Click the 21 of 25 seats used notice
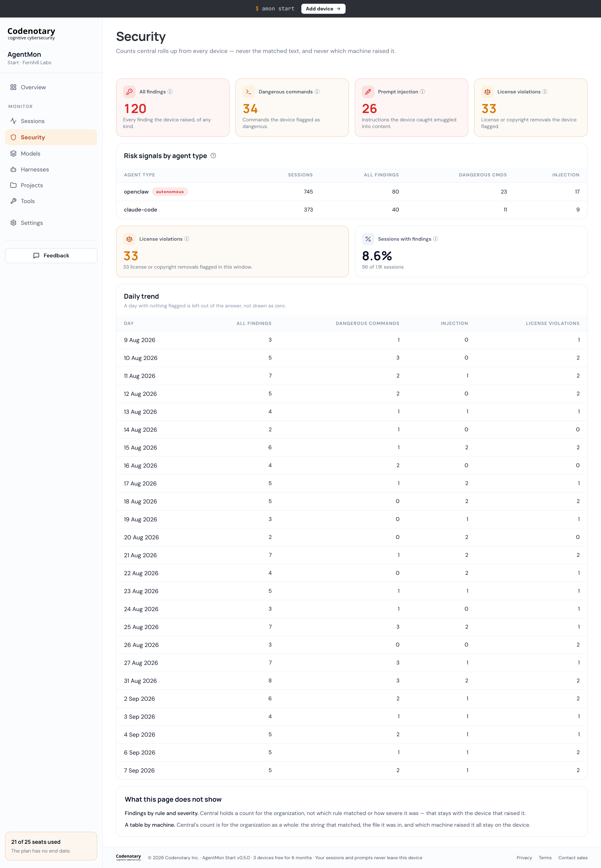601x868 pixels. 51,846
